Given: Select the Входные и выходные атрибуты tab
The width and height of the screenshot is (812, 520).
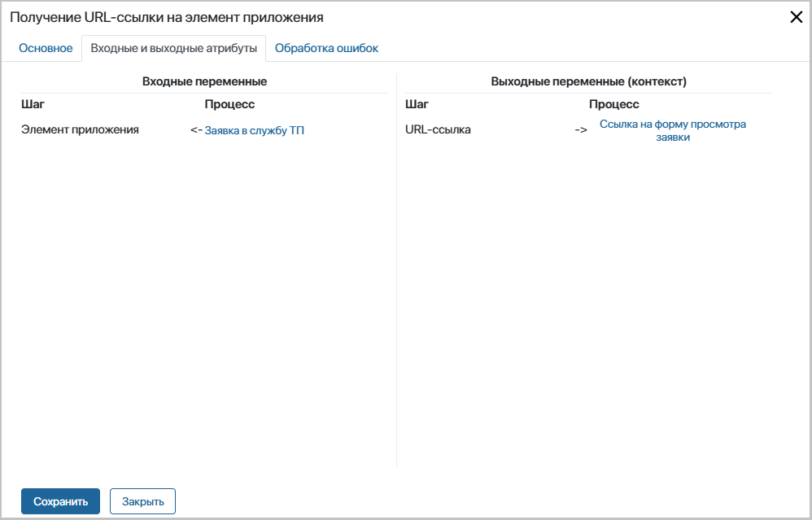Looking at the screenshot, I should (x=174, y=48).
